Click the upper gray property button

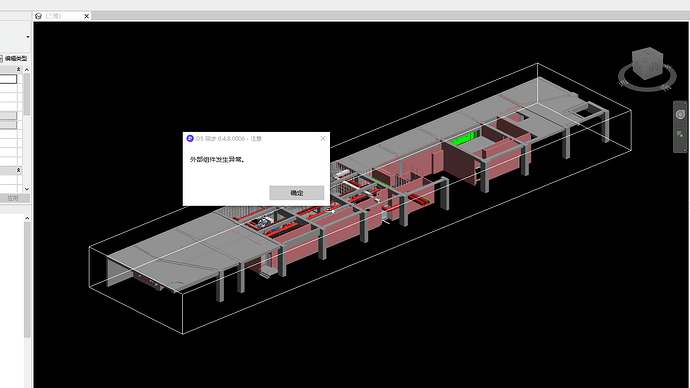pyautogui.click(x=8, y=116)
